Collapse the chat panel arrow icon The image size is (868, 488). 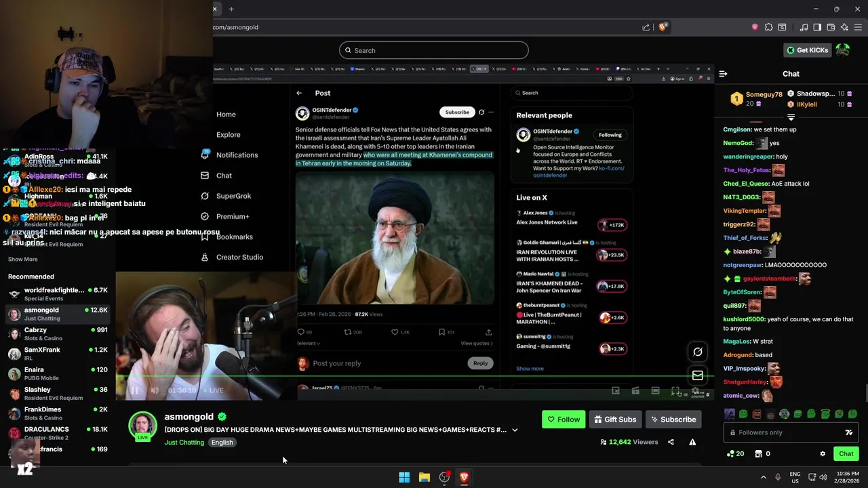pos(723,74)
